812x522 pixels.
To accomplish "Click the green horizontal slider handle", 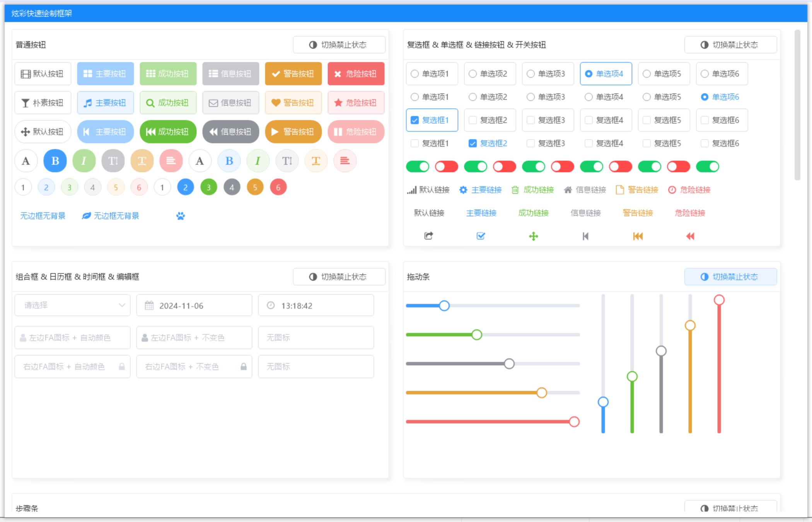I will [477, 335].
